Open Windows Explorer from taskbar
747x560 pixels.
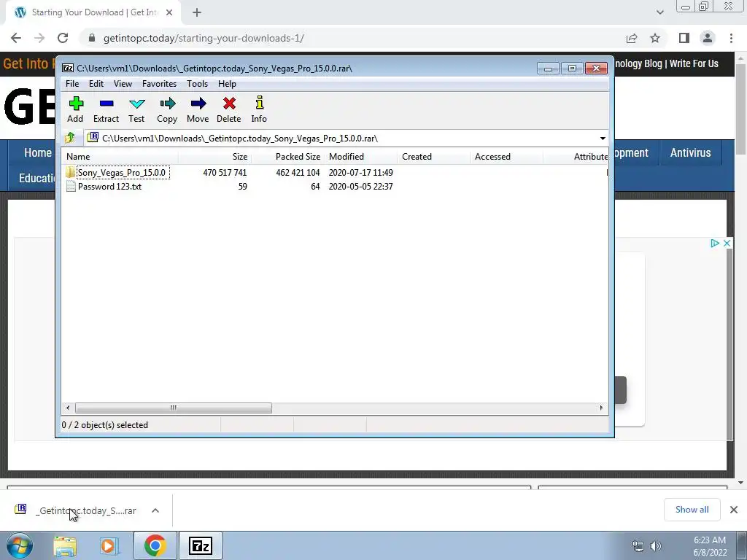coord(65,546)
